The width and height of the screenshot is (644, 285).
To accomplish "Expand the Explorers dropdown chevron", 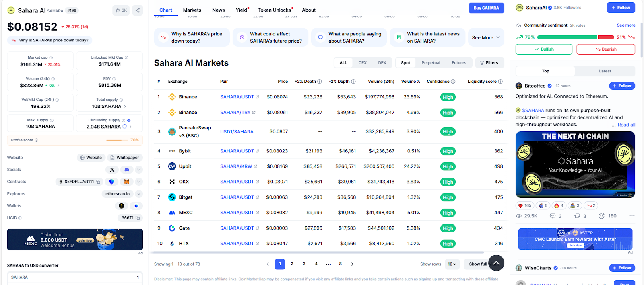I will (139, 194).
